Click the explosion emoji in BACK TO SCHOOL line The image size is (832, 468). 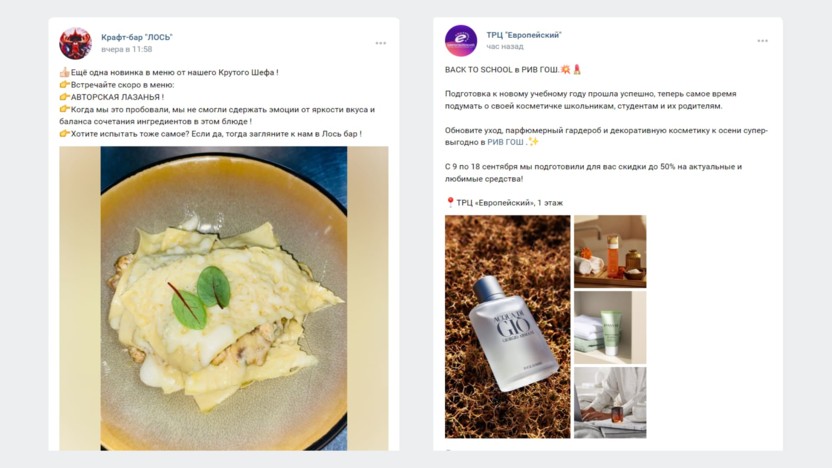pyautogui.click(x=564, y=69)
